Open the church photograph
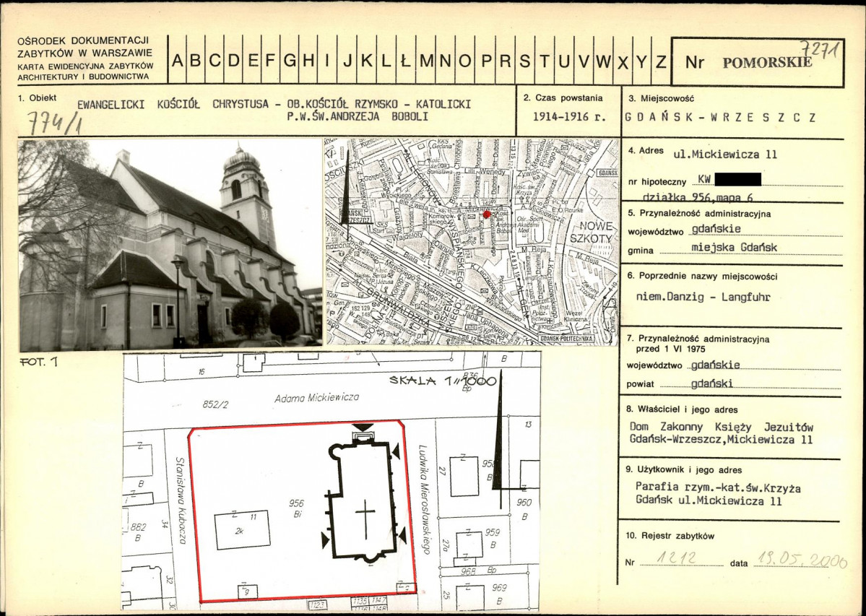The height and width of the screenshot is (616, 866). click(170, 244)
